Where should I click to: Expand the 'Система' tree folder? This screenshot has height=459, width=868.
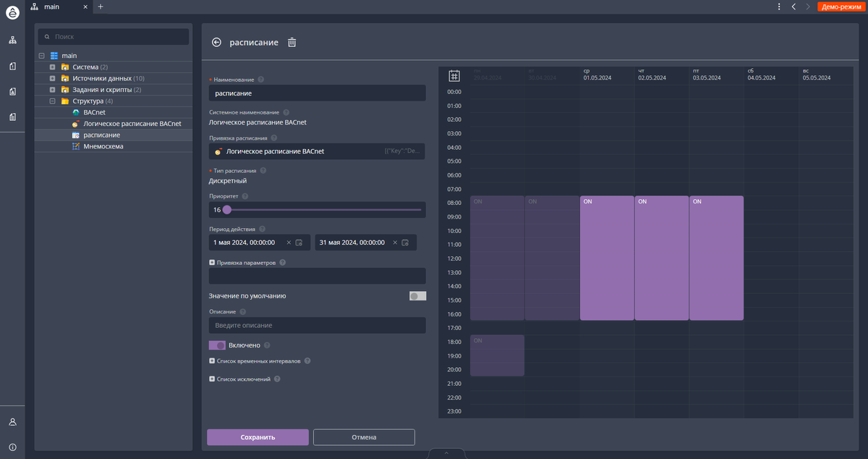[x=52, y=67]
